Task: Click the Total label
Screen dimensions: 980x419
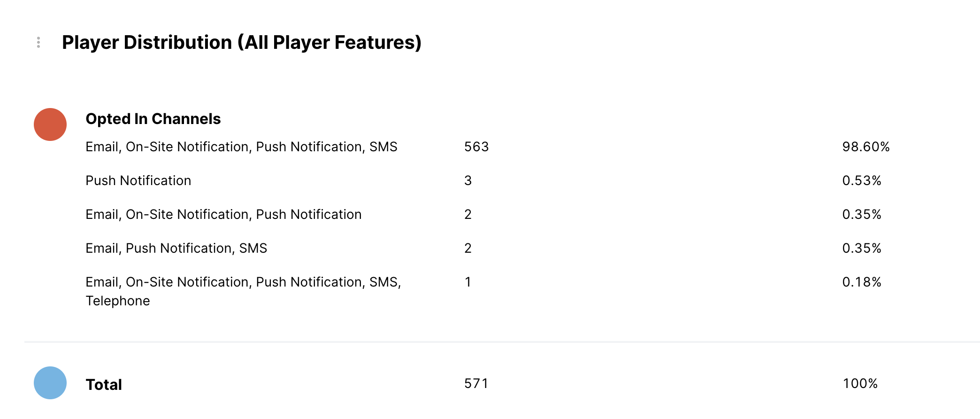Action: (104, 385)
